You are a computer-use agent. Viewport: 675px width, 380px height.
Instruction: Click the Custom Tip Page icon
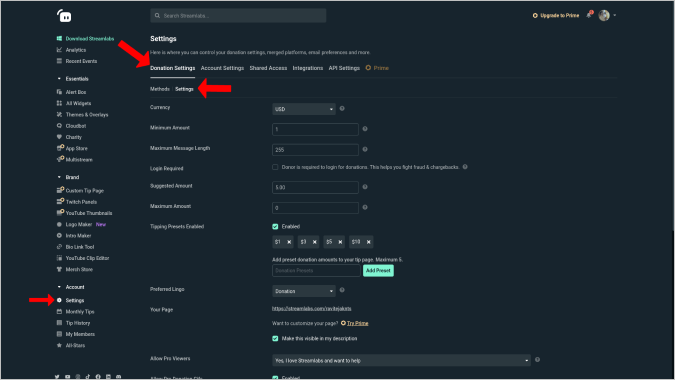pos(60,190)
